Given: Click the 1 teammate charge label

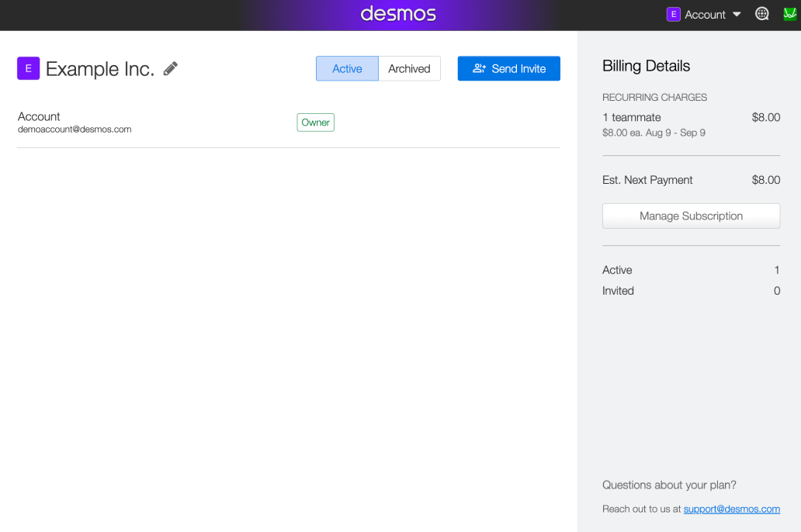Looking at the screenshot, I should 631,117.
